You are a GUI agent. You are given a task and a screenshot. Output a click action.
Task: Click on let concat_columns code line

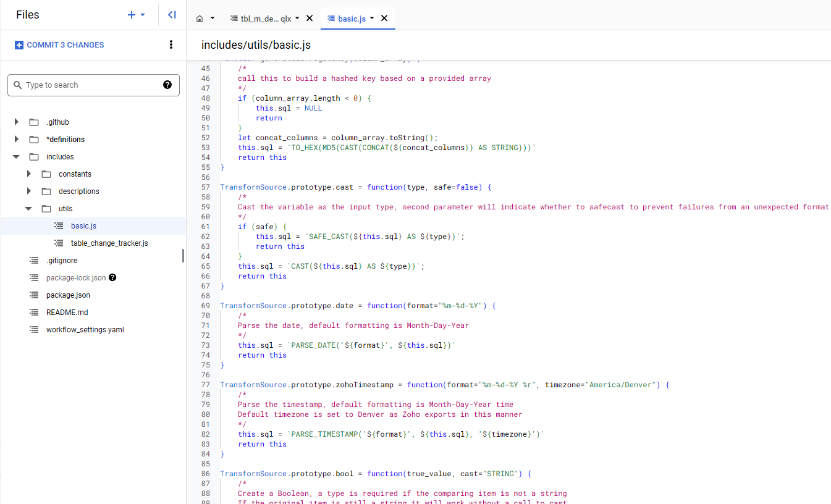pyautogui.click(x=338, y=138)
